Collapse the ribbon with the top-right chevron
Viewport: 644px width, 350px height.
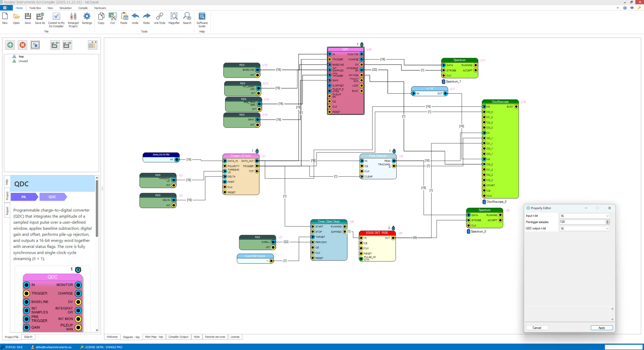[618, 8]
